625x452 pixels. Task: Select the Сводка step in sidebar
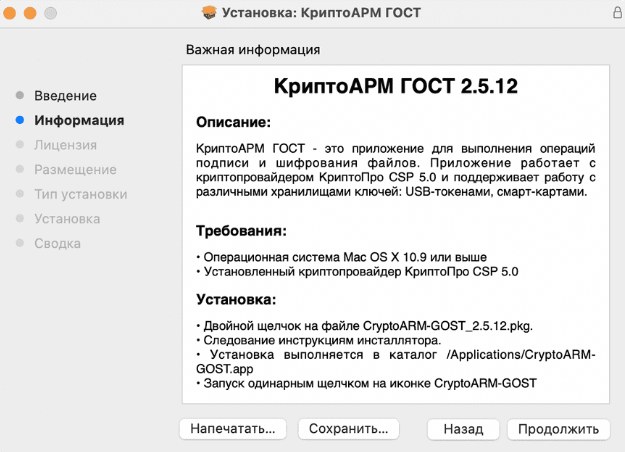[57, 244]
